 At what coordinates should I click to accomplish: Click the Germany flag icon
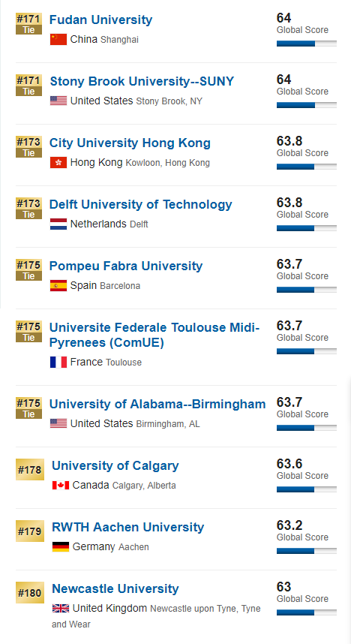tap(60, 546)
